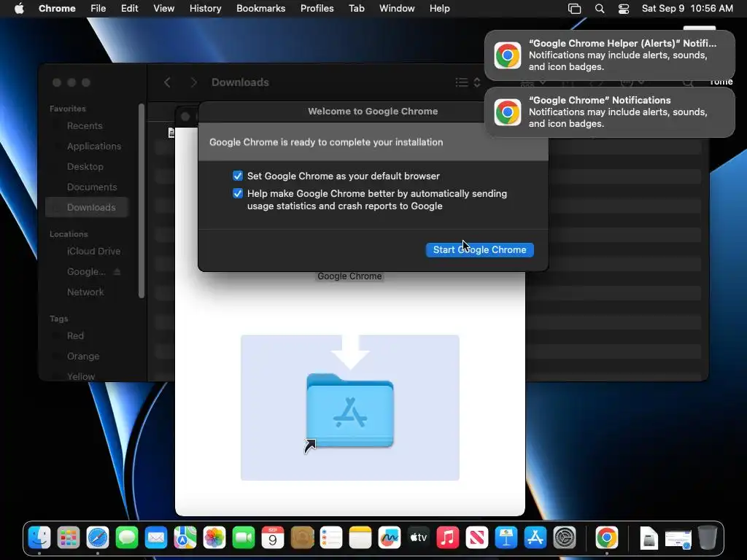
Task: Open the History menu
Action: (x=205, y=9)
